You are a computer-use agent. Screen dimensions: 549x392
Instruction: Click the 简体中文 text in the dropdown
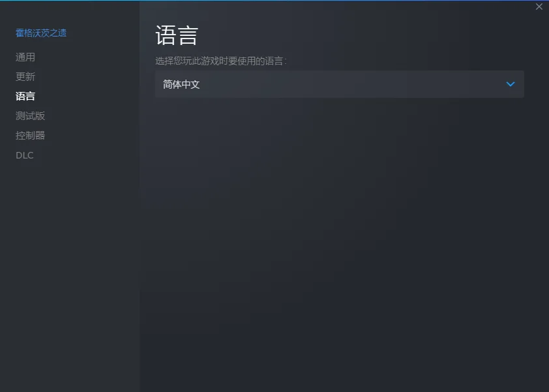(181, 84)
